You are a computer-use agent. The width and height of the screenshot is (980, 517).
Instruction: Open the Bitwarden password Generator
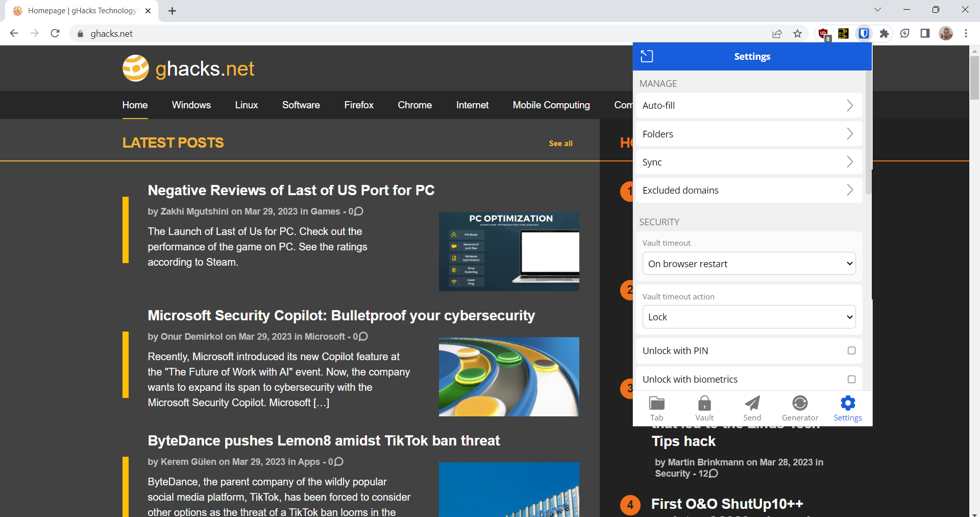799,408
